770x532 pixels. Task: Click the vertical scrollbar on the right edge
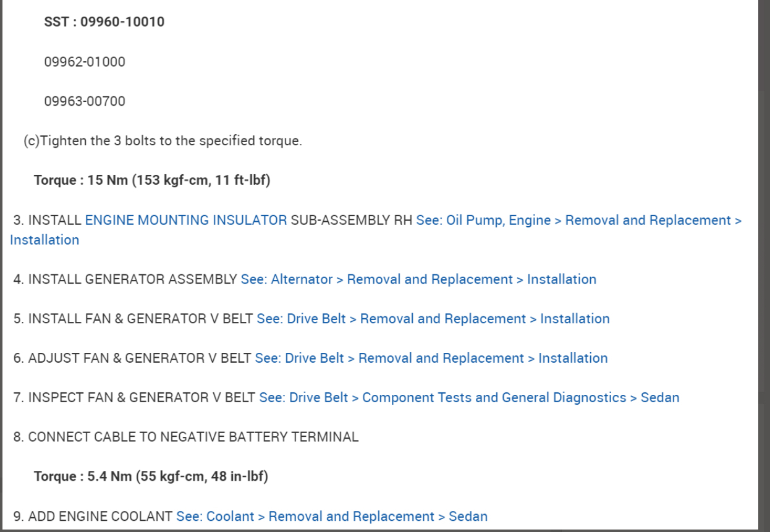[764, 247]
